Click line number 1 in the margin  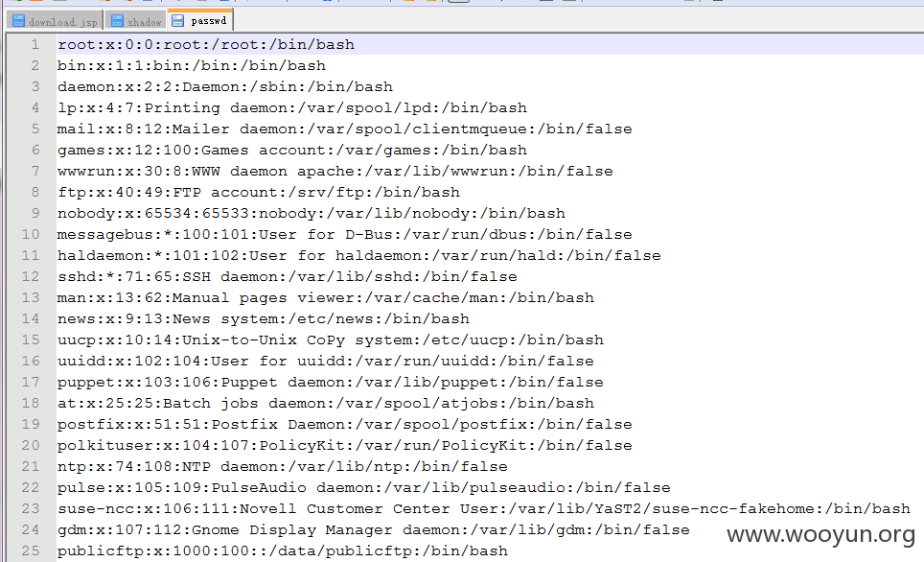click(35, 45)
